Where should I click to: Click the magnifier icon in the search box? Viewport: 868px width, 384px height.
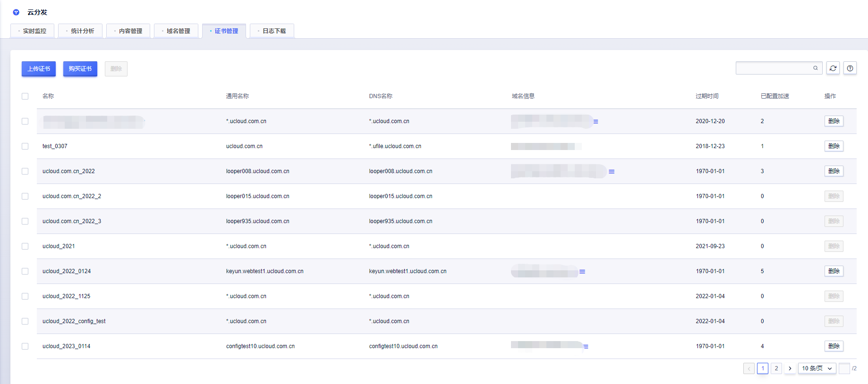click(x=816, y=68)
